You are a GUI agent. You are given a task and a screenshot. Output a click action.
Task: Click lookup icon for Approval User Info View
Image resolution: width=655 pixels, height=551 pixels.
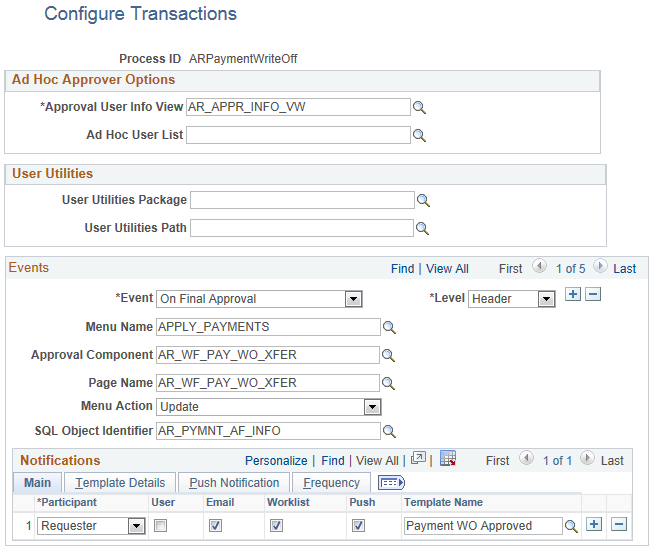pyautogui.click(x=421, y=108)
